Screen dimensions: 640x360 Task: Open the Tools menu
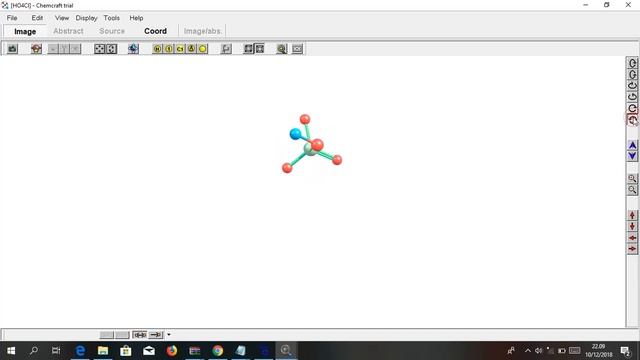coord(111,18)
